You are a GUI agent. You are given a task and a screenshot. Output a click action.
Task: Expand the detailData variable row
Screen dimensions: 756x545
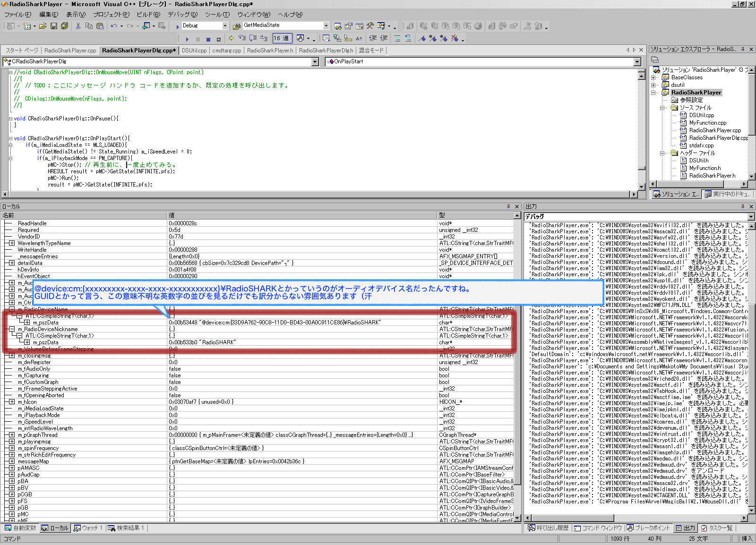coord(12,263)
